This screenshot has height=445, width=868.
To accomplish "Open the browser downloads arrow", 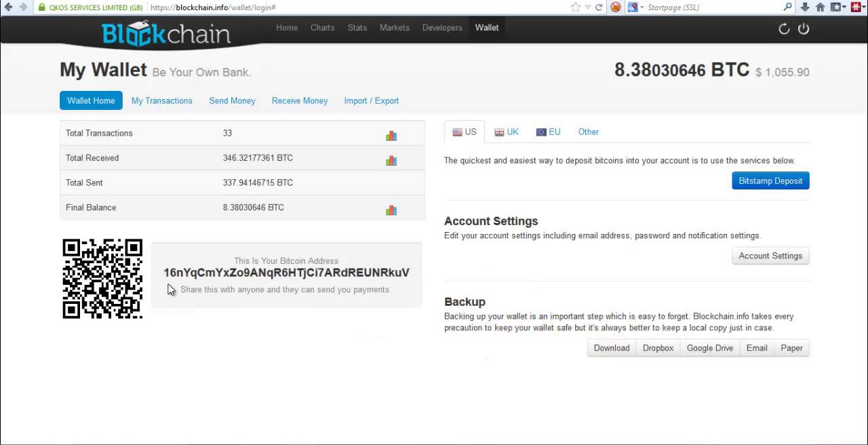I will [x=805, y=7].
